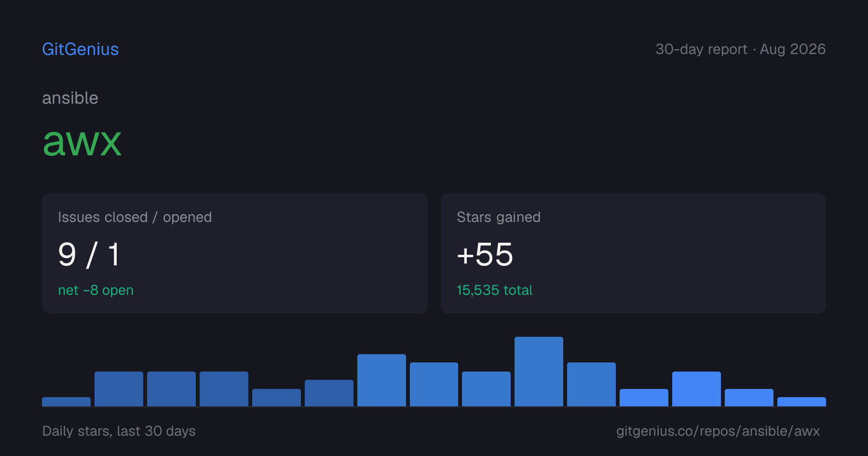Viewport: 868px width, 456px height.
Task: Click the "Daily stars, last 30 days" caption
Action: [x=119, y=431]
